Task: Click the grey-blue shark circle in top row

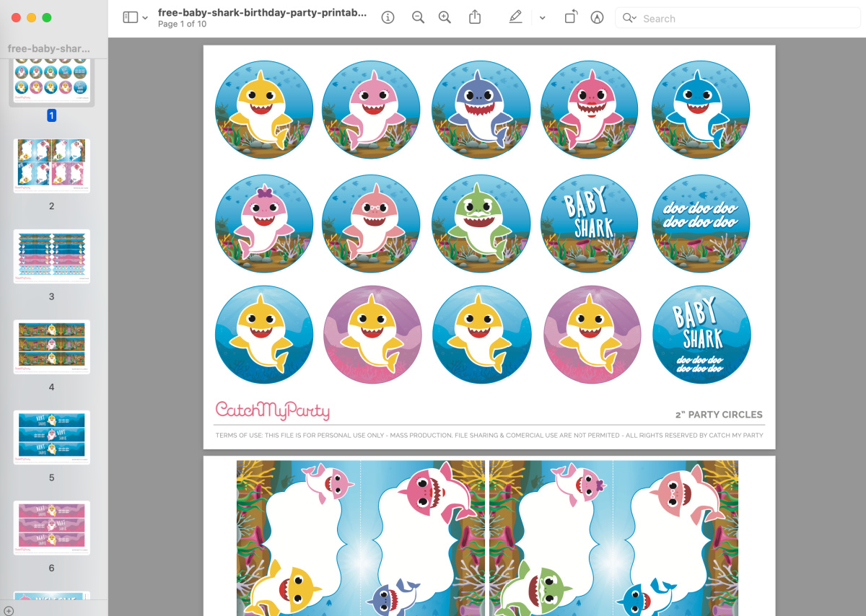Action: pos(481,110)
